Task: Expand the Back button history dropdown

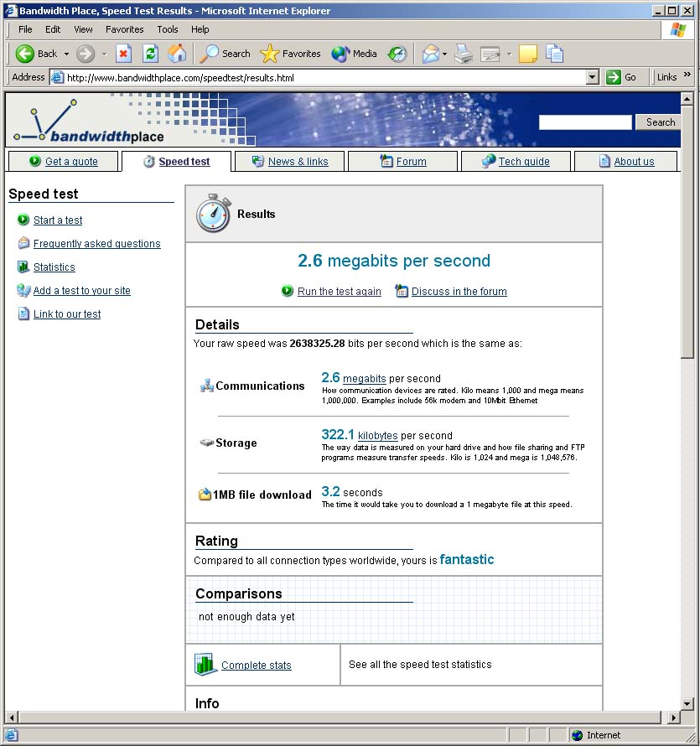Action: click(x=66, y=54)
